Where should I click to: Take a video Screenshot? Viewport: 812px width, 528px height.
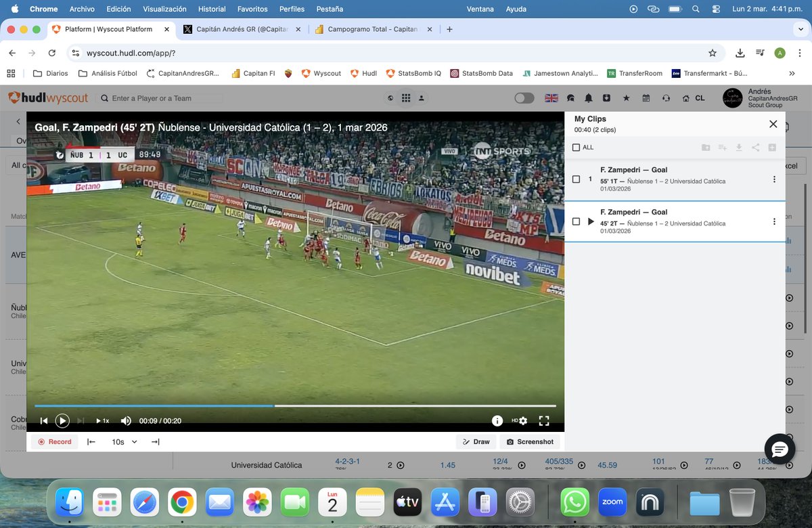(530, 442)
